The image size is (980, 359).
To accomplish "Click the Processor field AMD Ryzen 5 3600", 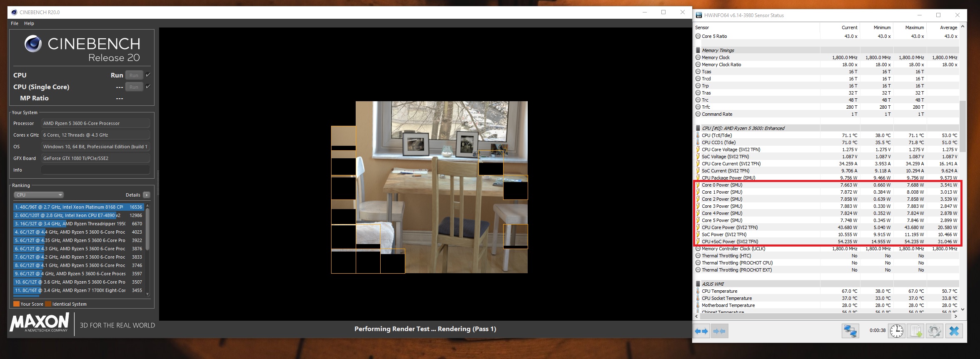I will click(95, 123).
